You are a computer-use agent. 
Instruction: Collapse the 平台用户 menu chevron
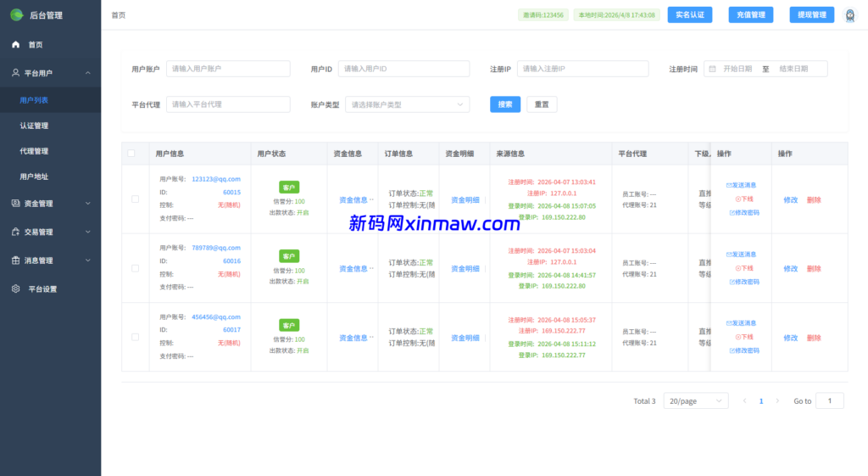click(88, 73)
